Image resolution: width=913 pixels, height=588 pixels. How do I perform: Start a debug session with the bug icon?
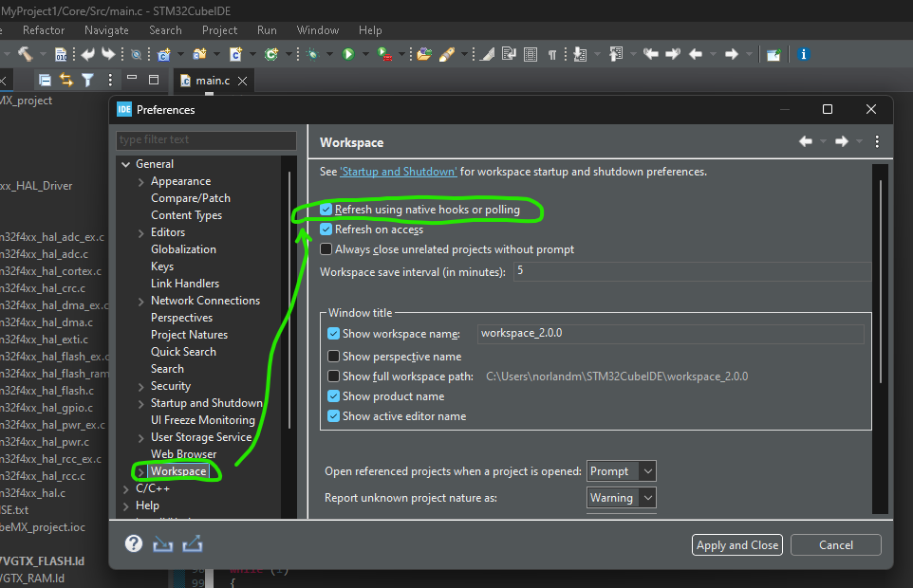313,55
